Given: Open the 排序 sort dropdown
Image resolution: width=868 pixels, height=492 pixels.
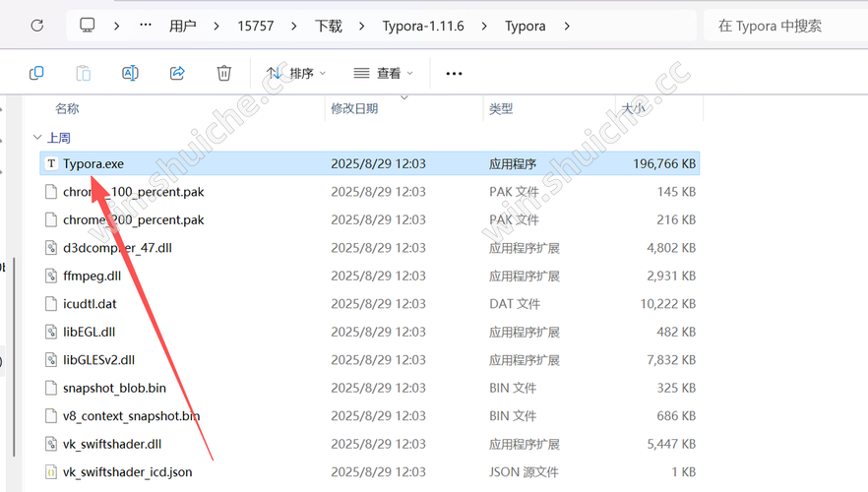Looking at the screenshot, I should 296,73.
